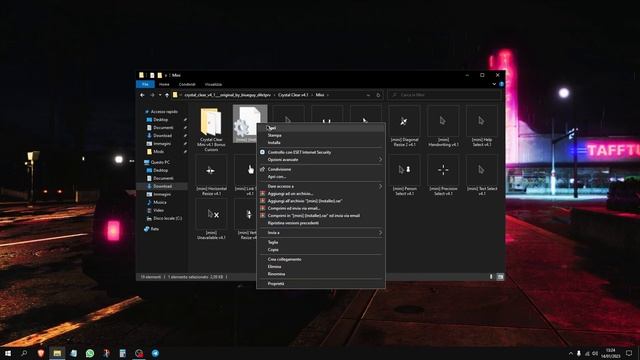640x360 pixels.
Task: Open Musica in the navigation pane
Action: (x=159, y=202)
